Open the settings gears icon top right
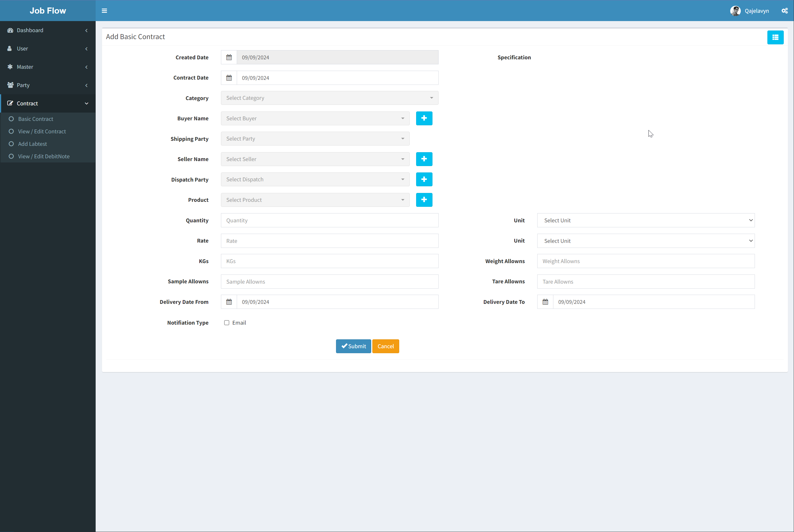Viewport: 794px width, 532px height. 784,11
